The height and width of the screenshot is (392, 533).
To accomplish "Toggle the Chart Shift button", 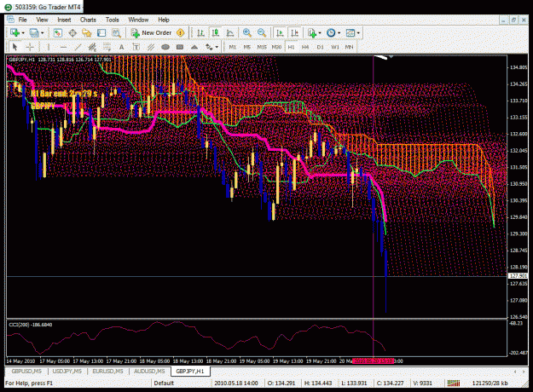I will (x=294, y=33).
